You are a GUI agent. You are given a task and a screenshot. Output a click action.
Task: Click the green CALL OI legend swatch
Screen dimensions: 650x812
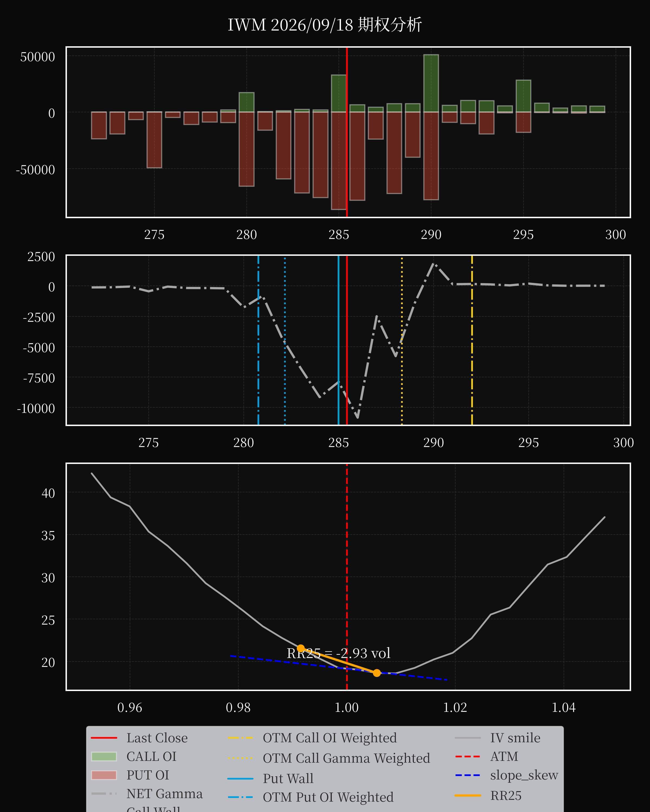coord(104,756)
